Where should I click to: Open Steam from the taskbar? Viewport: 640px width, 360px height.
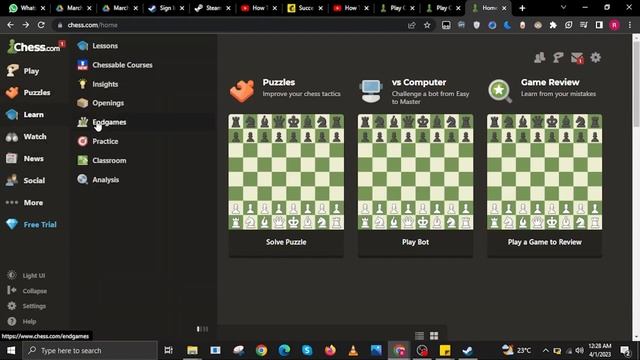click(x=468, y=350)
